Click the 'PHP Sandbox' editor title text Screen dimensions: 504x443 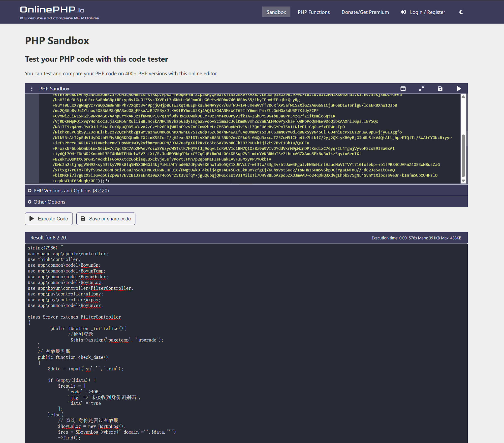(54, 89)
